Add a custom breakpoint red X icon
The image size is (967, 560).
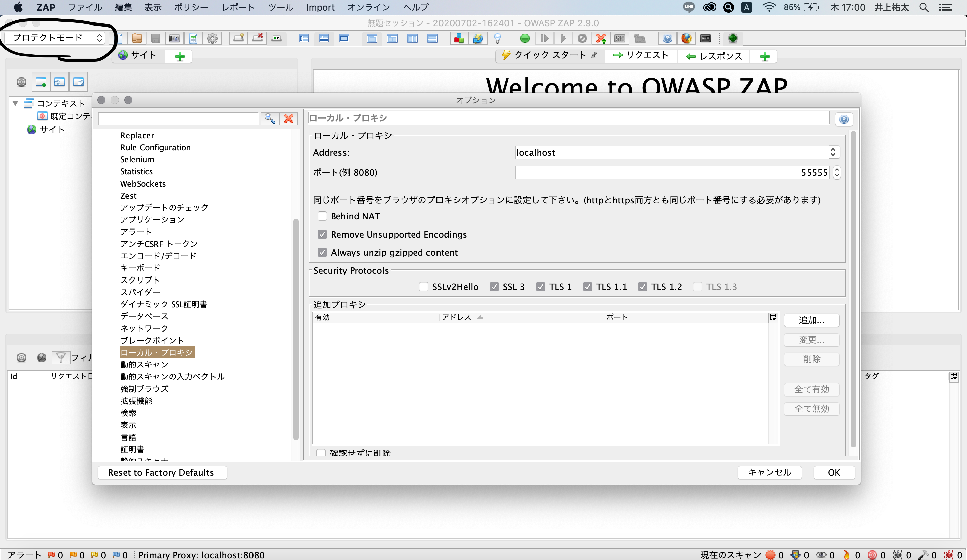point(601,38)
